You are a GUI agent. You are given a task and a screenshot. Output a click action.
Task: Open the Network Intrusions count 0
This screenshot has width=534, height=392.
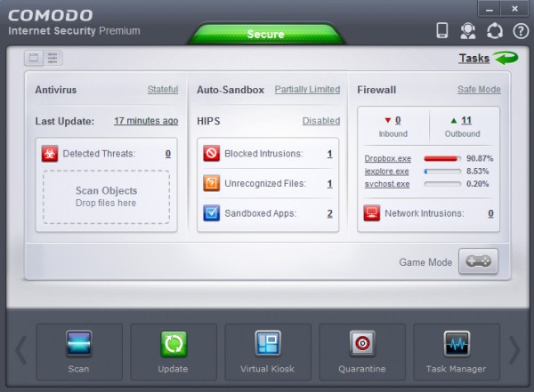[x=490, y=213]
